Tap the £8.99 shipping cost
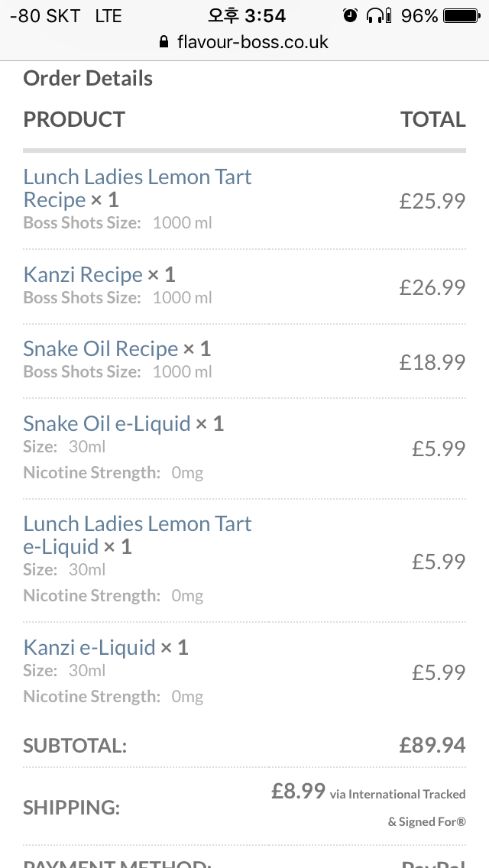The image size is (489, 868). [x=299, y=791]
